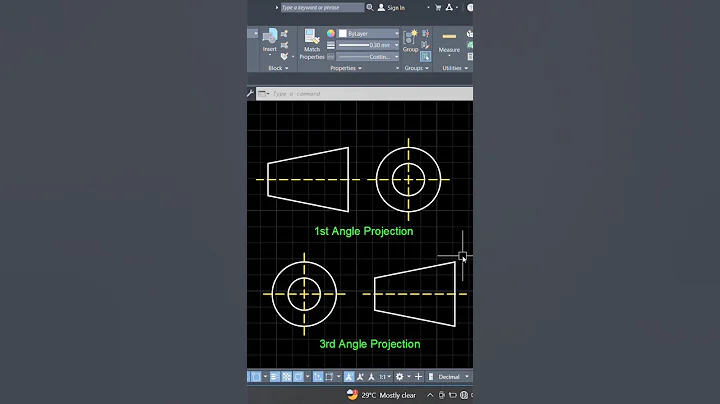720x404 pixels.
Task: Click the Block Editor icon
Action: (x=285, y=45)
